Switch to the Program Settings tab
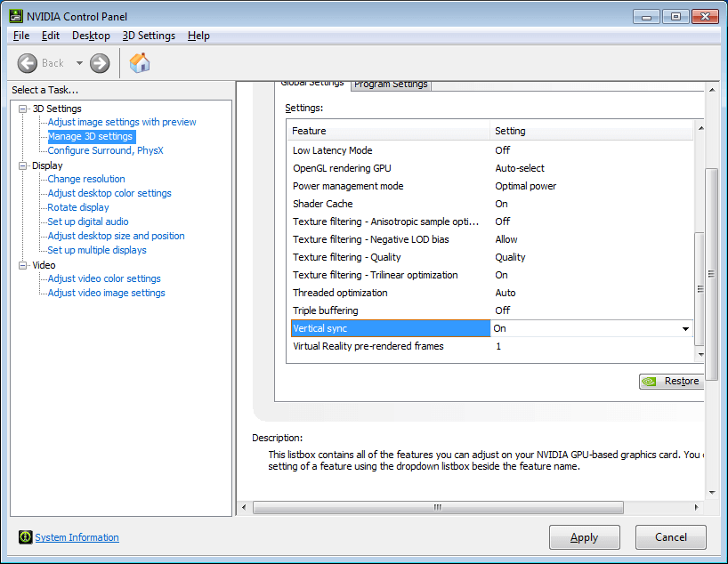The image size is (728, 564). pyautogui.click(x=391, y=85)
